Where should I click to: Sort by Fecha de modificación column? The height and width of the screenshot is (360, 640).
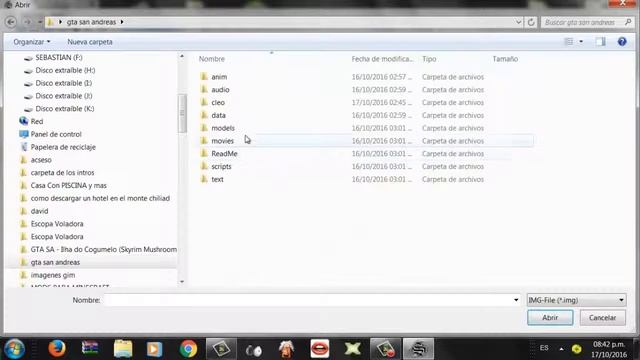(x=382, y=59)
